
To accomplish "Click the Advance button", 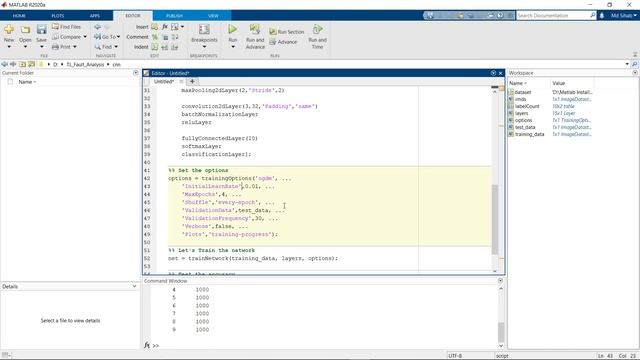I will tap(283, 42).
